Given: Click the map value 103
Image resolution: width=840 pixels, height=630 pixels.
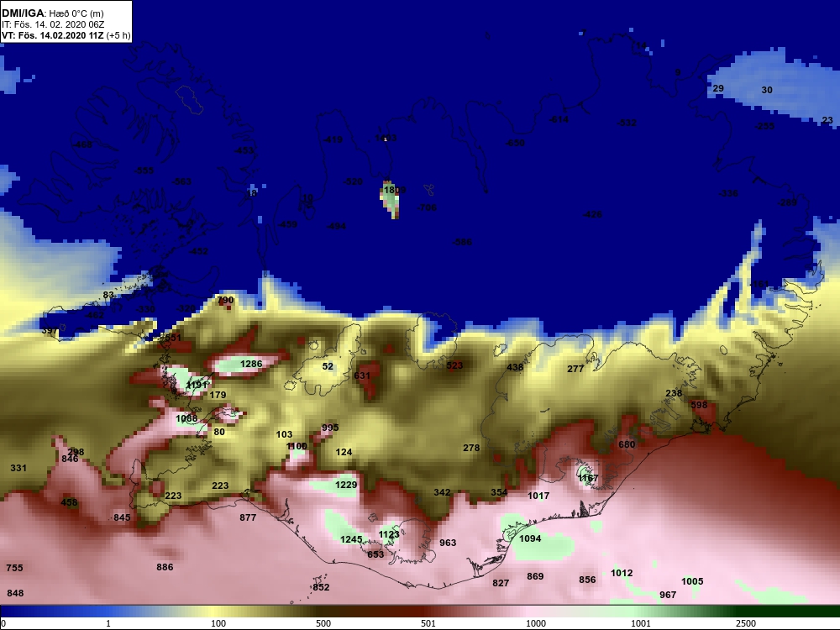Looking at the screenshot, I should pyautogui.click(x=285, y=434).
